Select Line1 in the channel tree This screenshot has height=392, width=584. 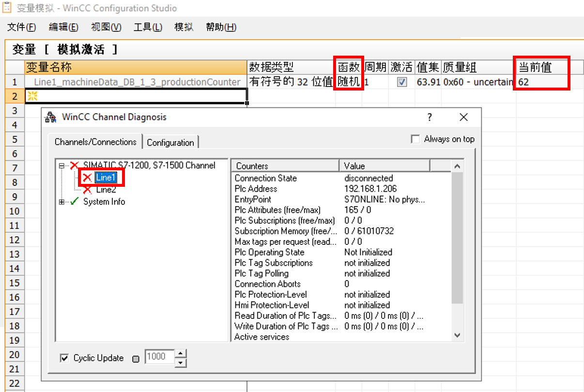tap(106, 178)
